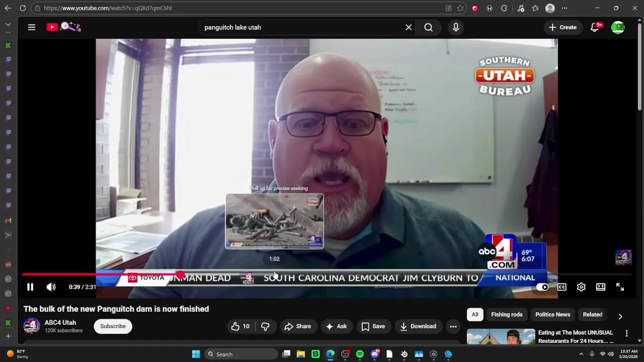Click the Download button
Image resolution: width=644 pixels, height=362 pixels.
point(418,326)
